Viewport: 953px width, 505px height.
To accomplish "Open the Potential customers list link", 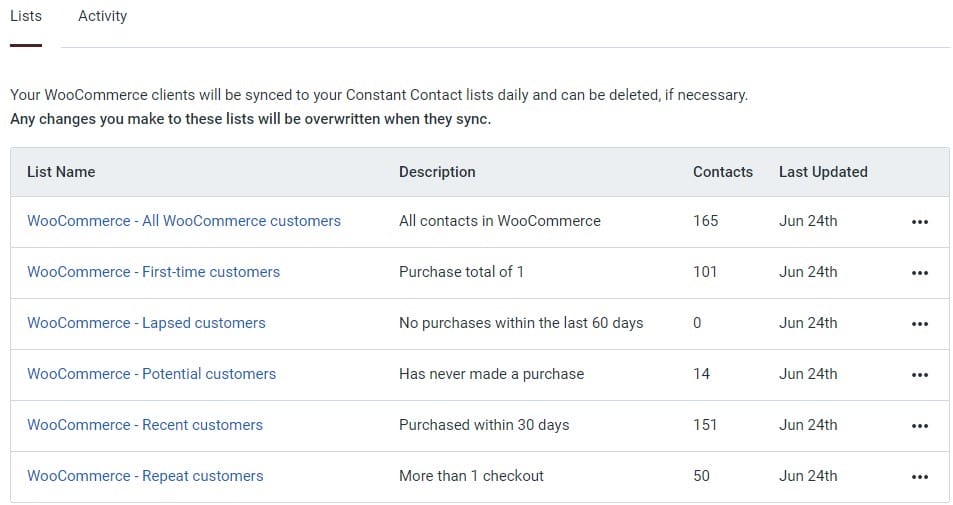I will point(151,374).
